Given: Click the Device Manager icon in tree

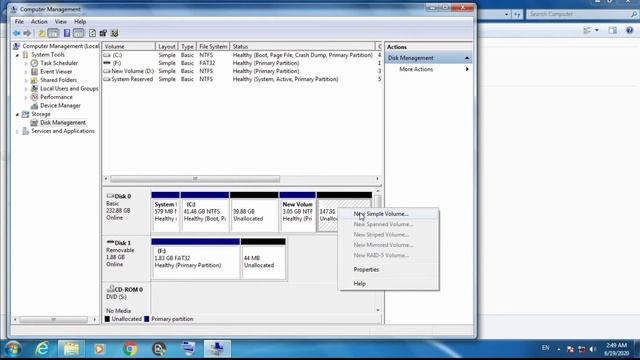Looking at the screenshot, I should pyautogui.click(x=34, y=105).
